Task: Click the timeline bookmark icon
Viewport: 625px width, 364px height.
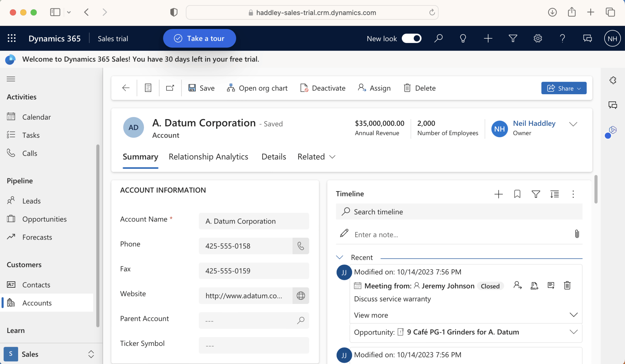Action: tap(517, 194)
